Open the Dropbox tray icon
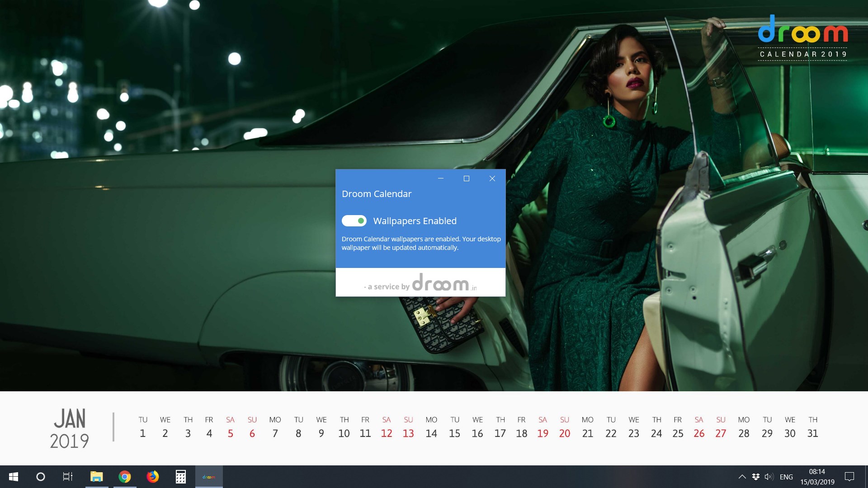 coord(755,477)
